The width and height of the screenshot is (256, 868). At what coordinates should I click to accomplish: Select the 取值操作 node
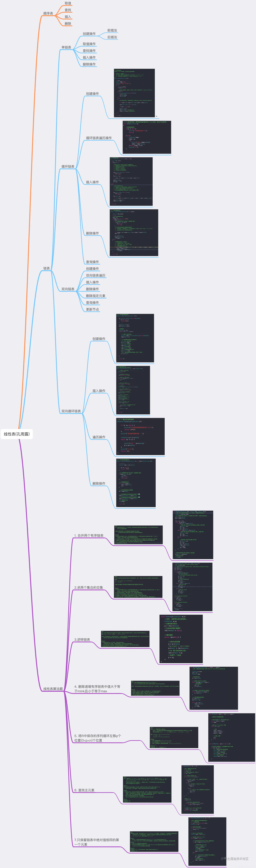coord(89,44)
